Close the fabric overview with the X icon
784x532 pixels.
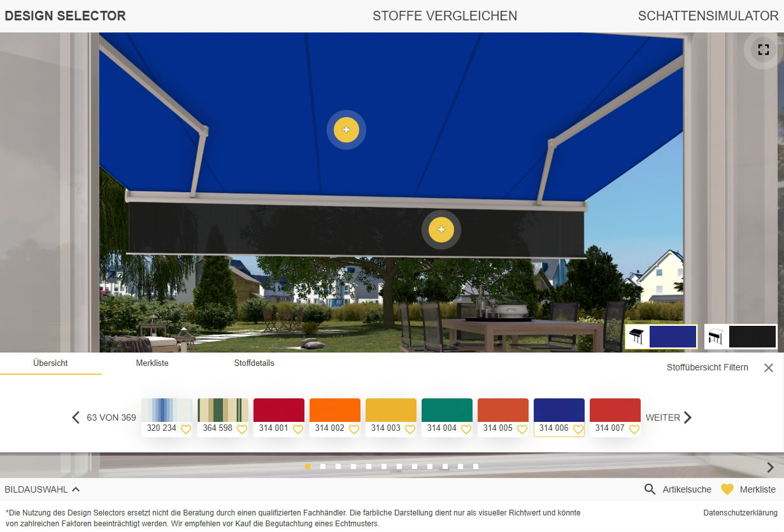click(769, 367)
